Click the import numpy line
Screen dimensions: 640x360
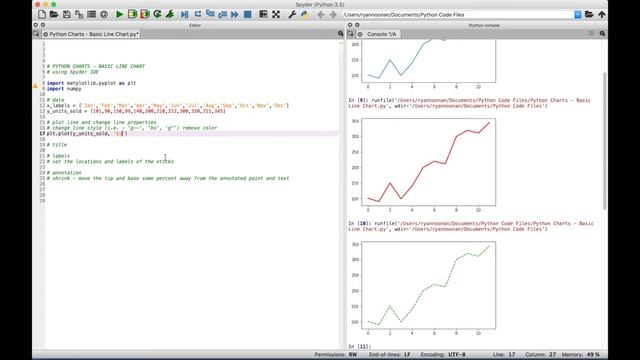64,89
